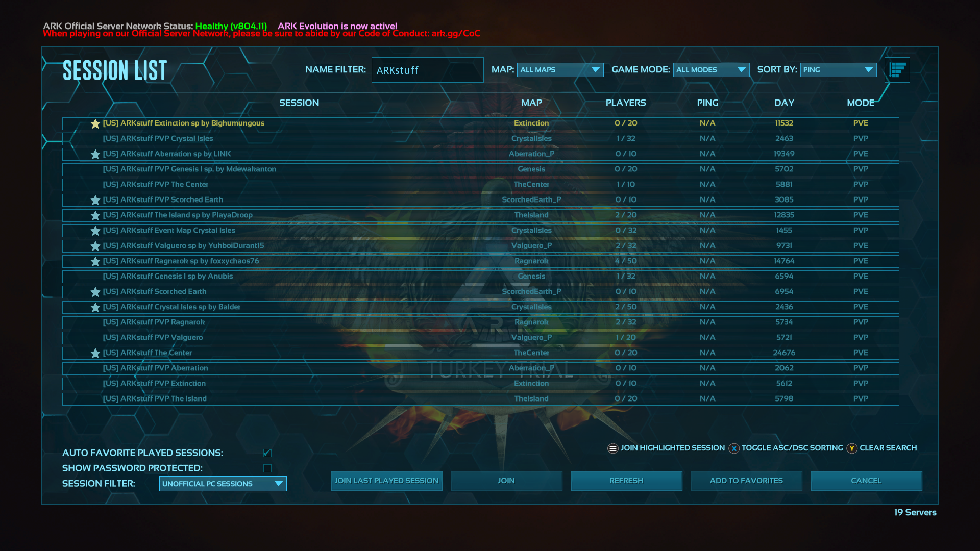The width and height of the screenshot is (980, 551).
Task: Click the PLAYERS column header to sort
Action: coord(625,103)
